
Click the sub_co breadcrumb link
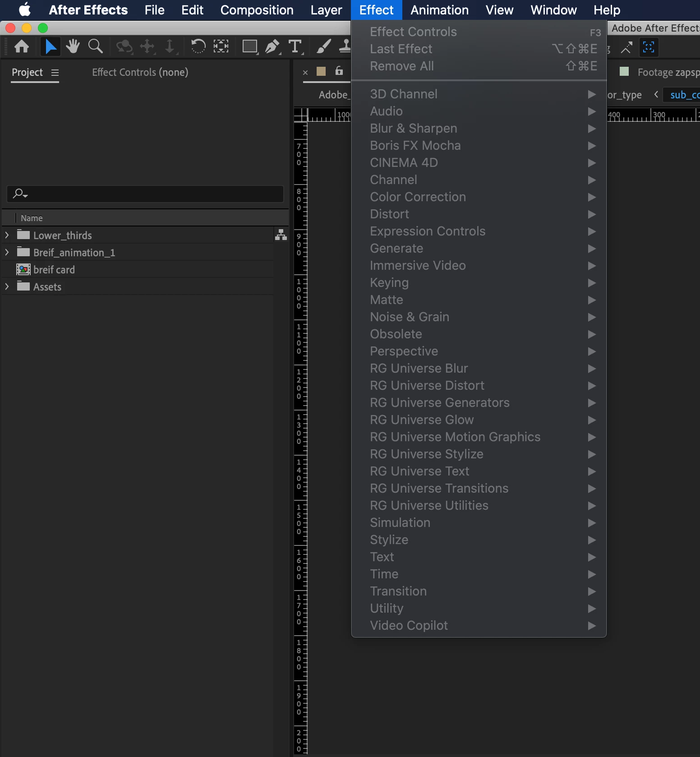click(685, 95)
